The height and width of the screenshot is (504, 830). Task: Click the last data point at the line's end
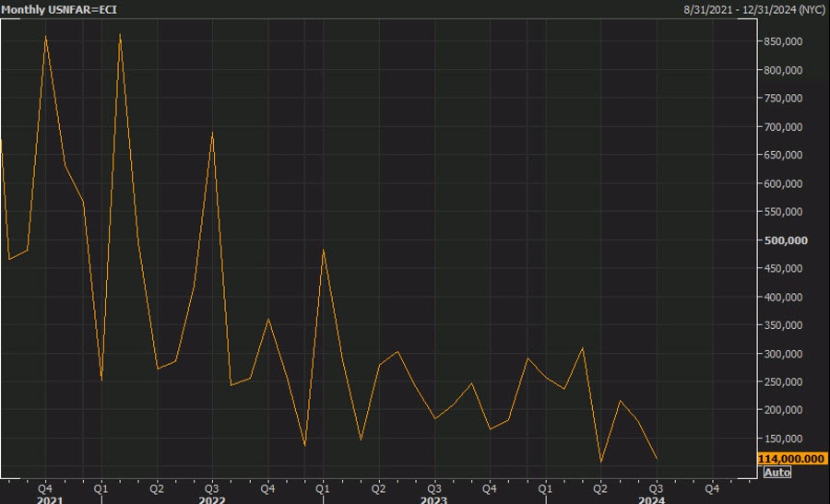(x=657, y=459)
